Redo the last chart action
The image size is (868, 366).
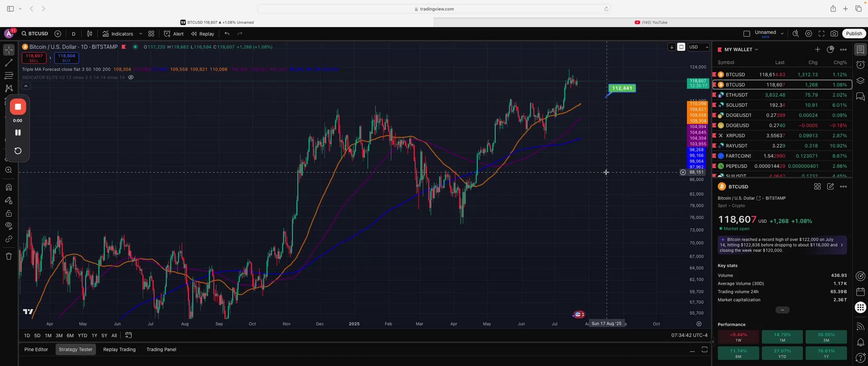coord(240,34)
